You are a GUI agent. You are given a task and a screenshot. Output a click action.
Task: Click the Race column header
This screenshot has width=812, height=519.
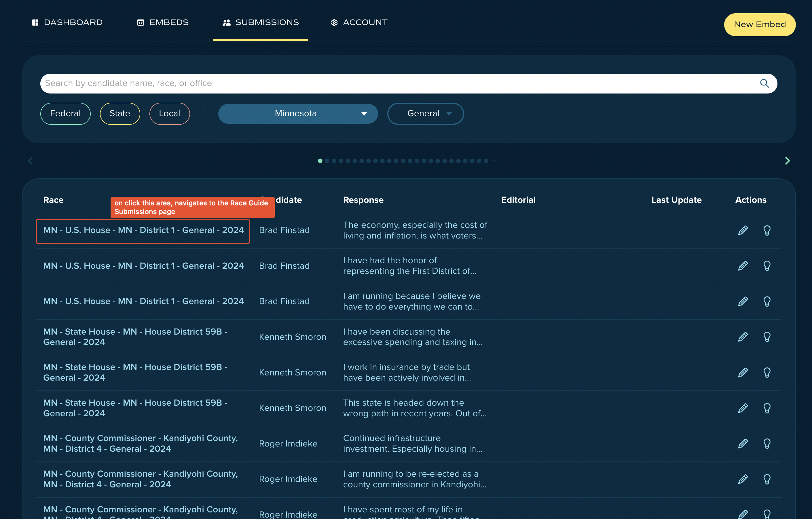tap(53, 200)
